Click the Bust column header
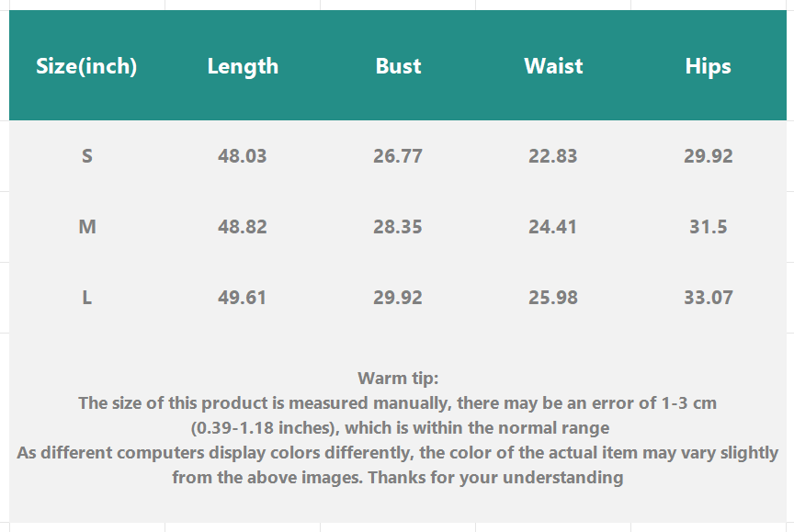 coord(398,66)
